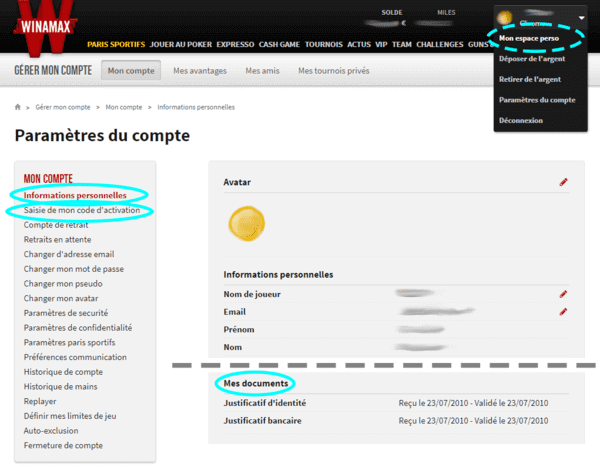Viewport: 600px width, 470px height.
Task: Click the Prénom field label
Action: 239,330
